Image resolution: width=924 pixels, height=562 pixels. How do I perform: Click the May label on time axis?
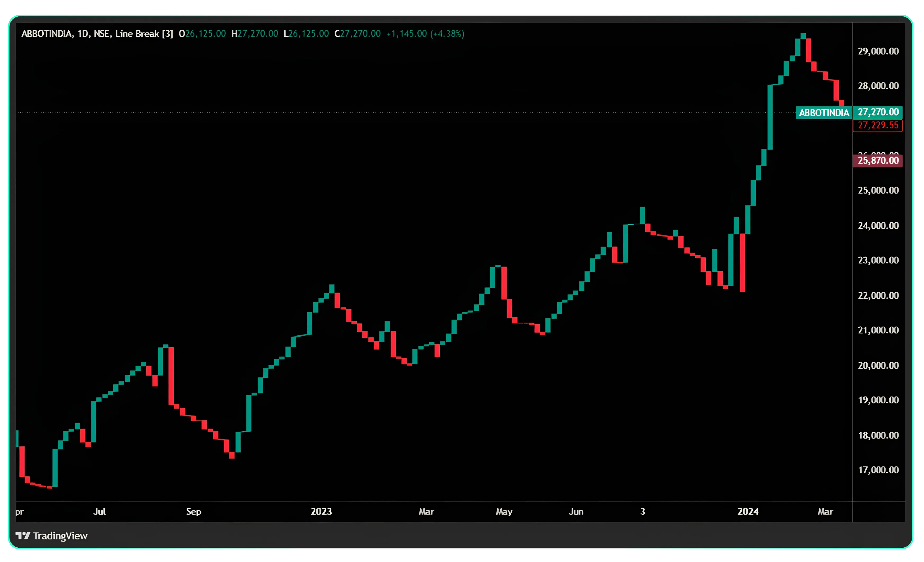point(504,512)
